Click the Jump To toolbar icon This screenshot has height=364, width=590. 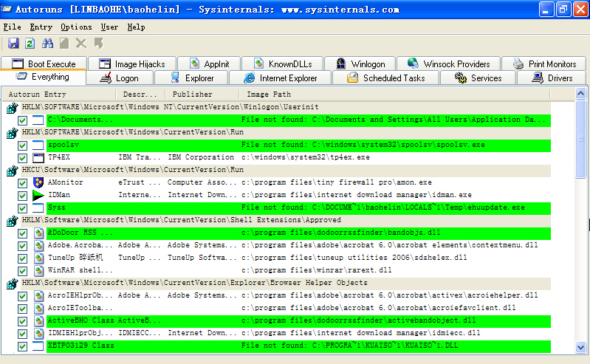tap(99, 44)
